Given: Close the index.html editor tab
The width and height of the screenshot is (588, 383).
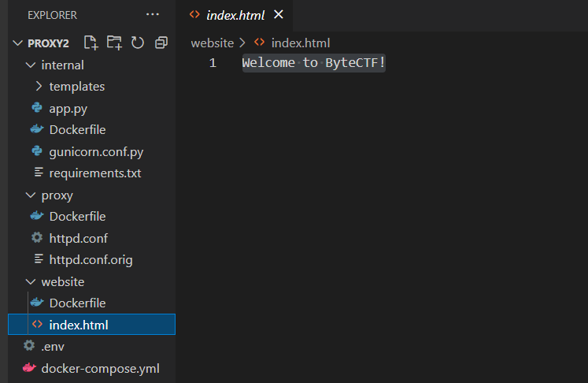Looking at the screenshot, I should pos(277,15).
